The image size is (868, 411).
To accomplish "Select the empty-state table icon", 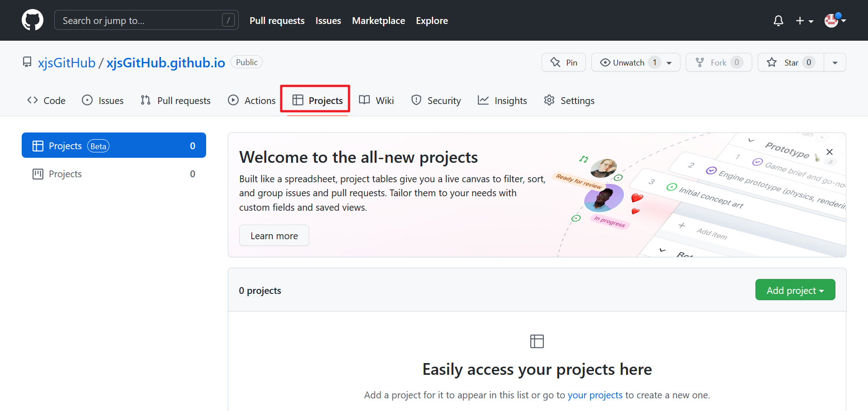I will (x=537, y=341).
